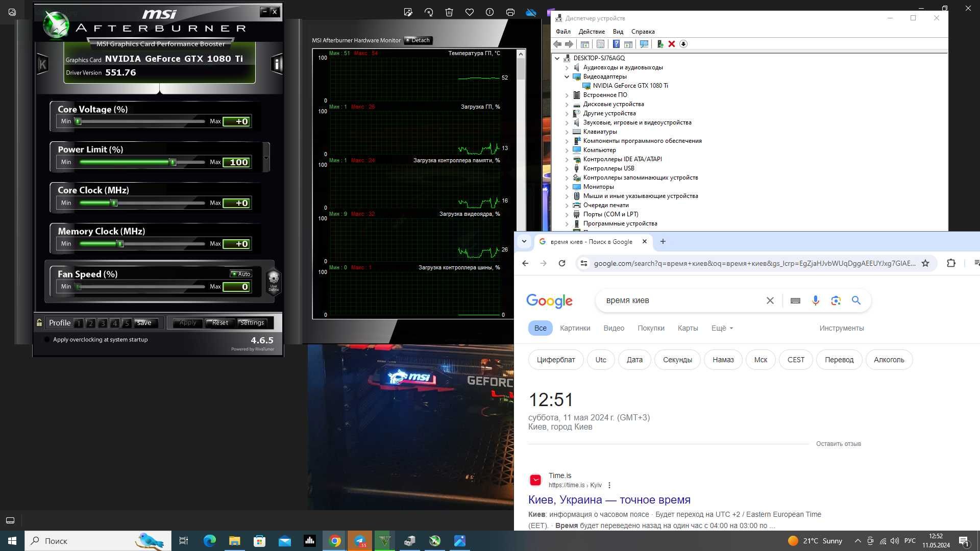Enable Apply overclocking at system startup
Screen dimensions: 980x551
tap(47, 340)
